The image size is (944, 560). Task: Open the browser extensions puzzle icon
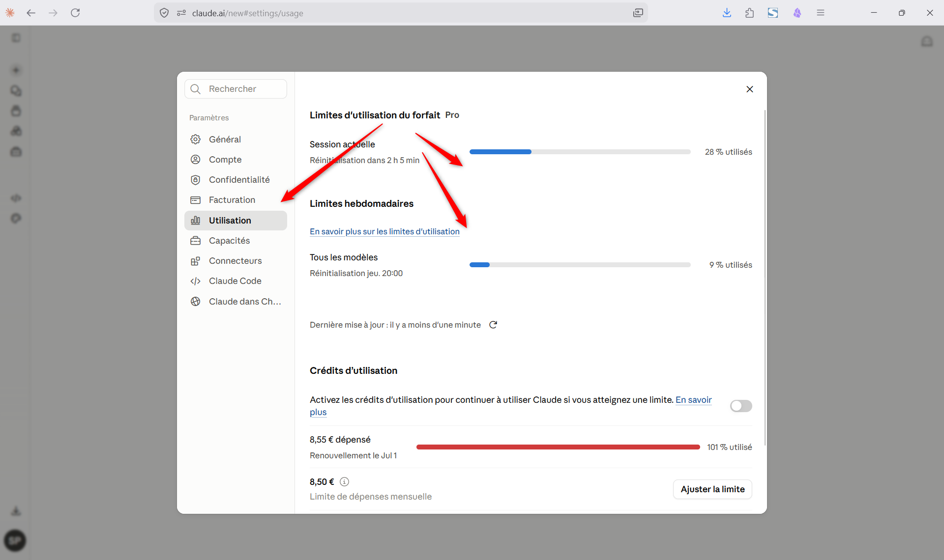point(749,13)
